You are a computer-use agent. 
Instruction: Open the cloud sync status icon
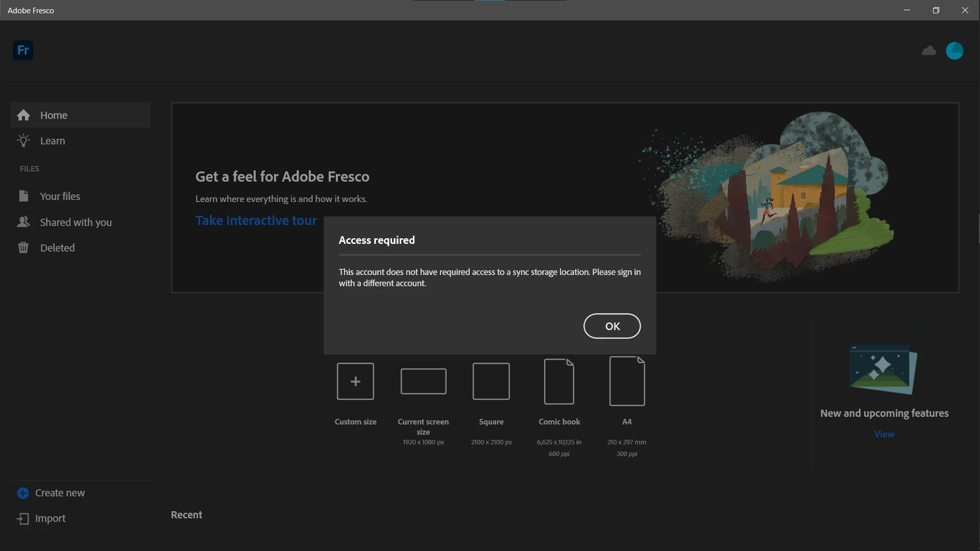(x=929, y=51)
